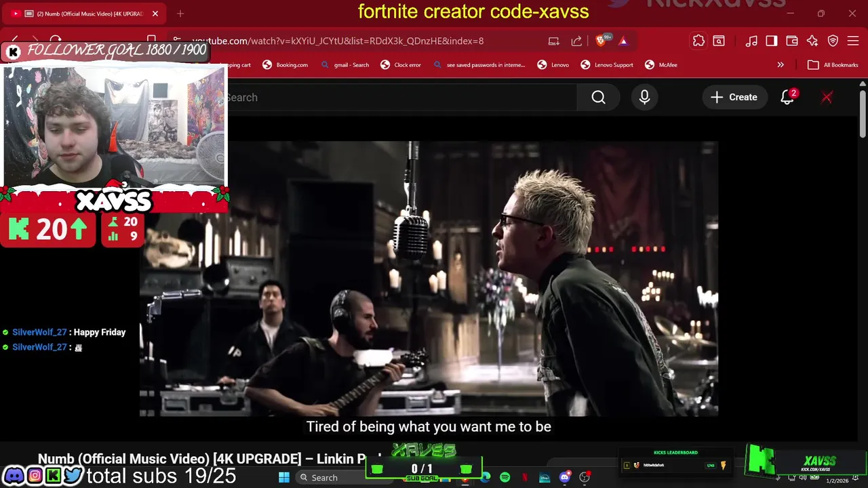Screen dimensions: 868x488
Task: Open the Leo AI sparkle icon
Action: [812, 41]
